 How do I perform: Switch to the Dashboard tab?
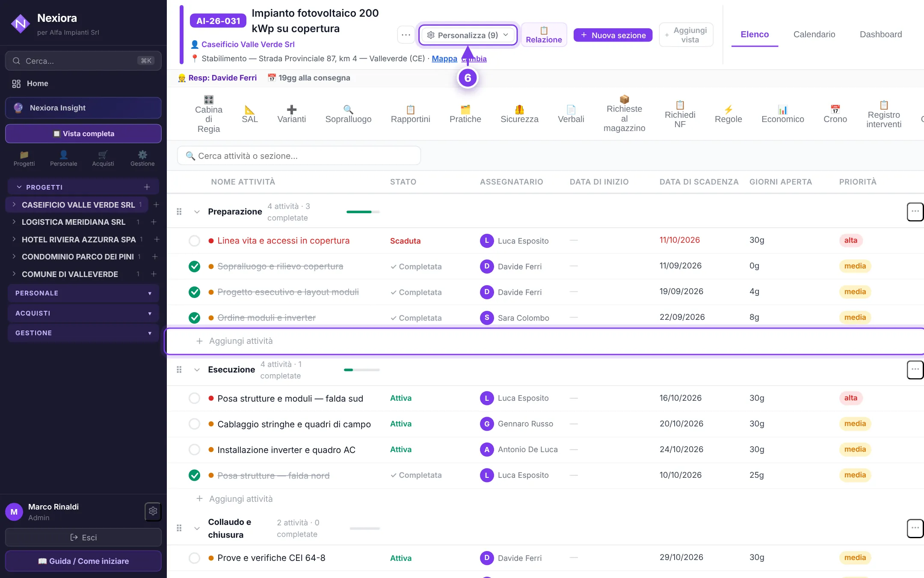pos(881,34)
